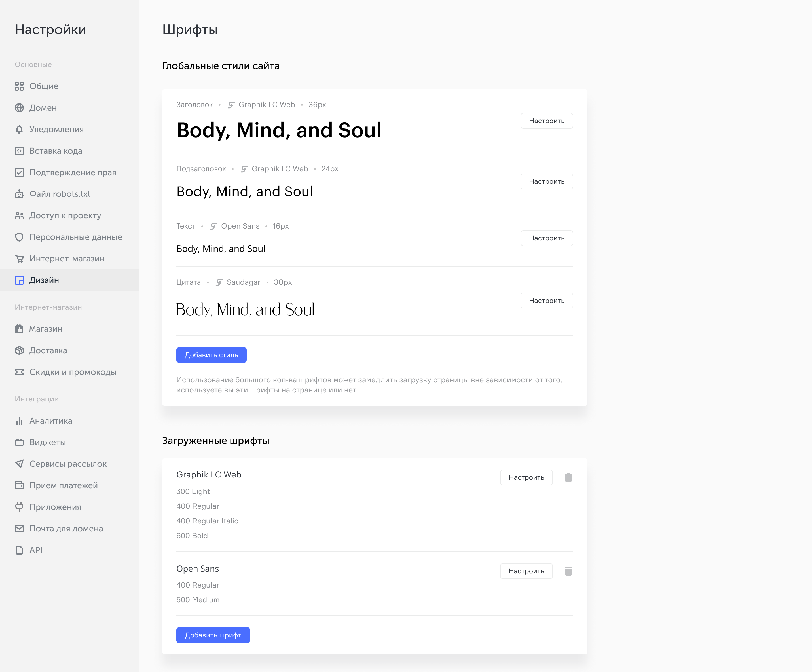Go to Скидки и промокоды section

point(73,372)
